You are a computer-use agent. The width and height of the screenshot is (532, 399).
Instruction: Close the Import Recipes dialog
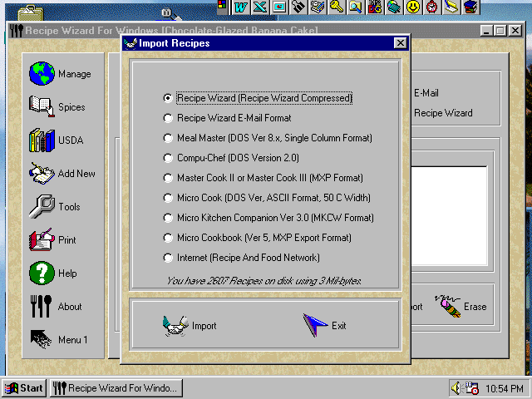coord(401,43)
